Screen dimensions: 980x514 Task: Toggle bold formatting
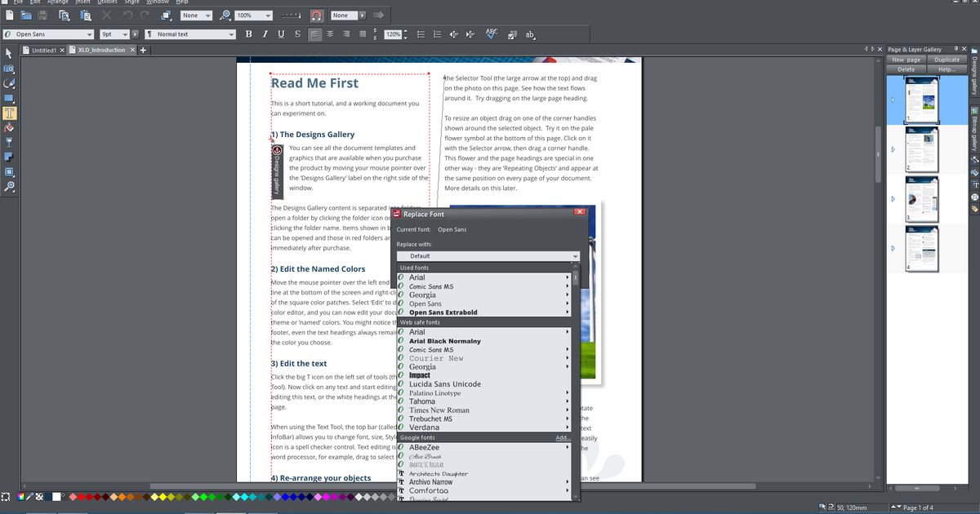click(247, 34)
